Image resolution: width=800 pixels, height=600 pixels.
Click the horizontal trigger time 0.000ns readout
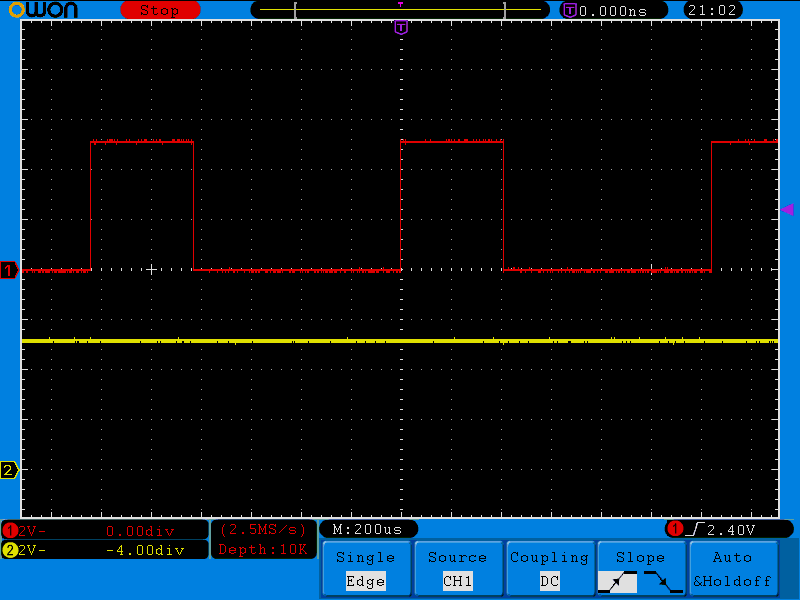(613, 11)
